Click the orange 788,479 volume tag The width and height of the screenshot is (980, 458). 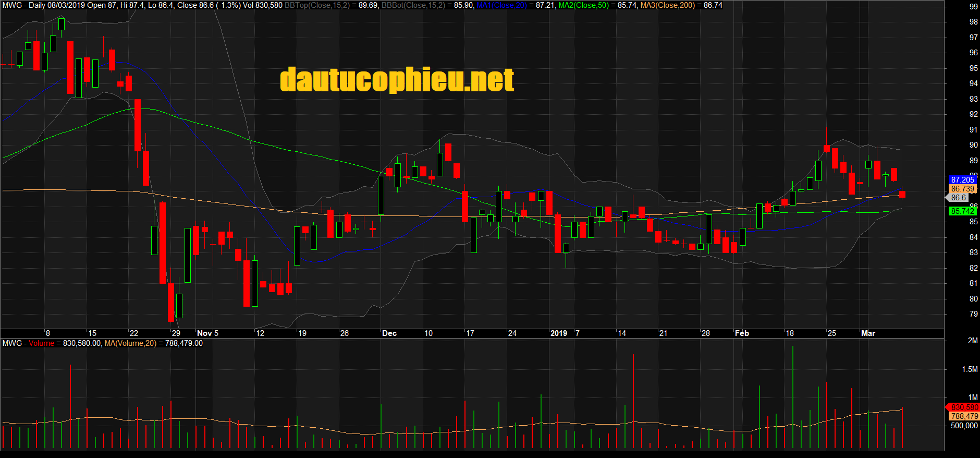click(x=964, y=416)
